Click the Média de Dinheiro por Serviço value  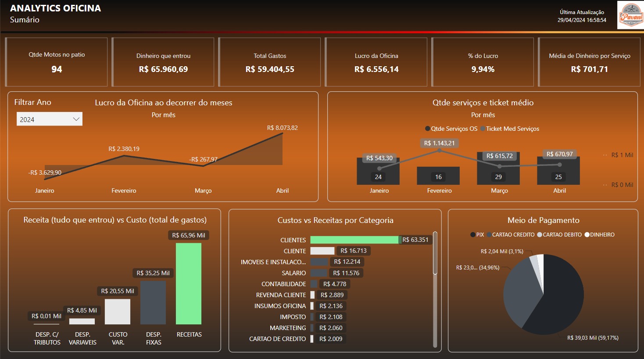tap(590, 69)
